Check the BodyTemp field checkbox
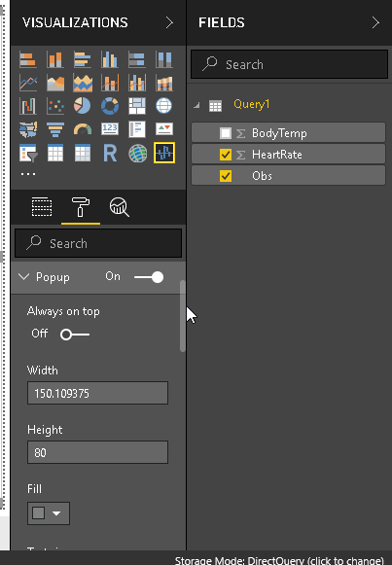Image resolution: width=392 pixels, height=565 pixels. (x=226, y=133)
